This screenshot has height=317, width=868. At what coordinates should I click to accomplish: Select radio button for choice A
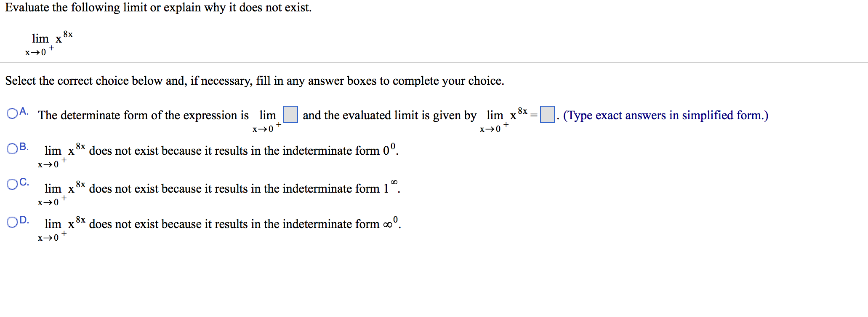pos(12,113)
